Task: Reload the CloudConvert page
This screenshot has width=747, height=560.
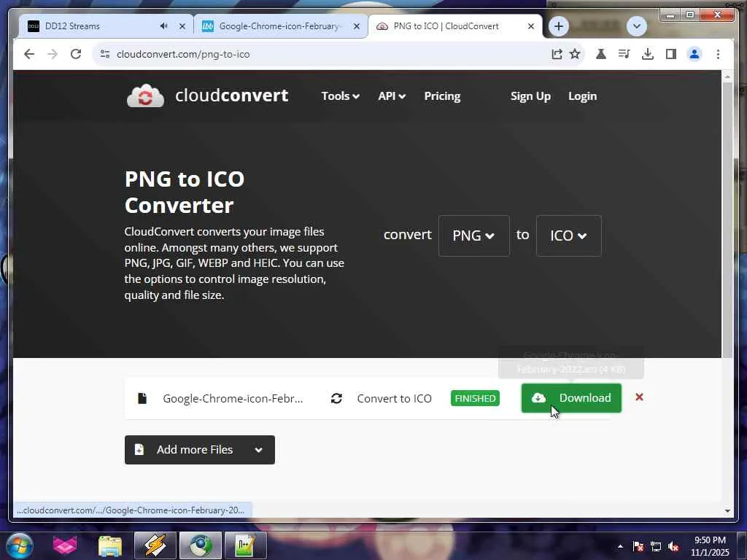Action: (x=76, y=54)
